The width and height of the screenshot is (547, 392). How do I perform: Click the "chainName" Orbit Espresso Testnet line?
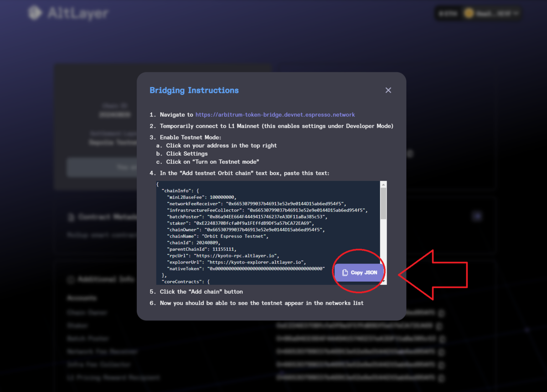tap(219, 236)
